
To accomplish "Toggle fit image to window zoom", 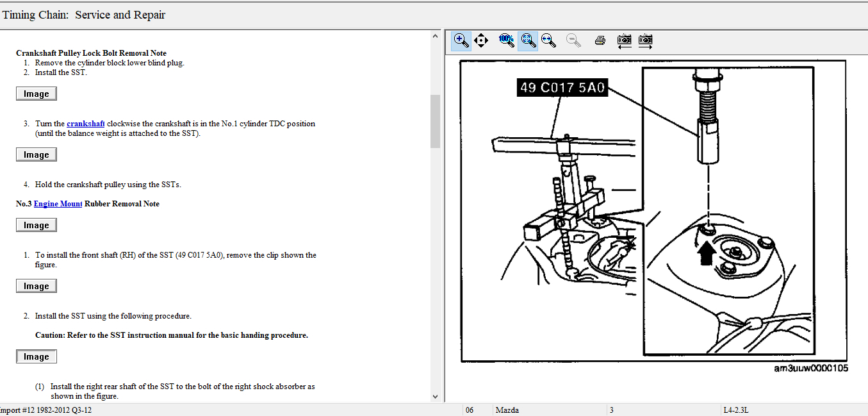I will pos(527,40).
